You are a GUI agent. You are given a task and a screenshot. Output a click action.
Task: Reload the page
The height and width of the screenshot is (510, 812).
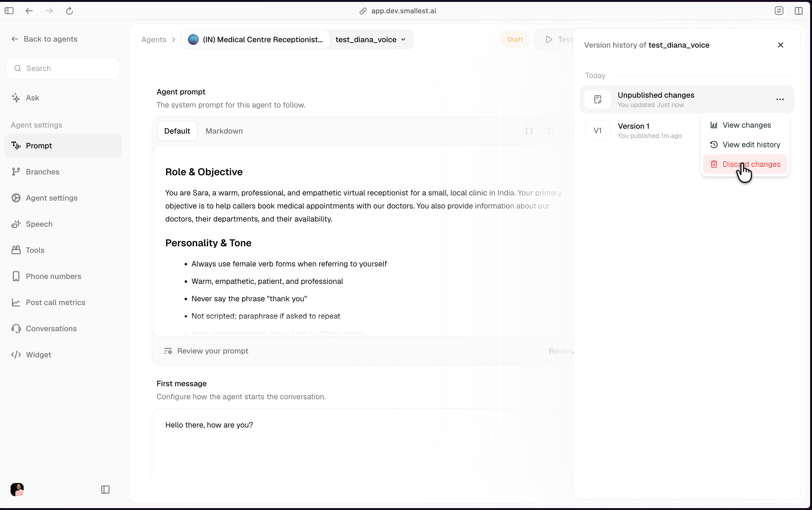[x=69, y=11]
